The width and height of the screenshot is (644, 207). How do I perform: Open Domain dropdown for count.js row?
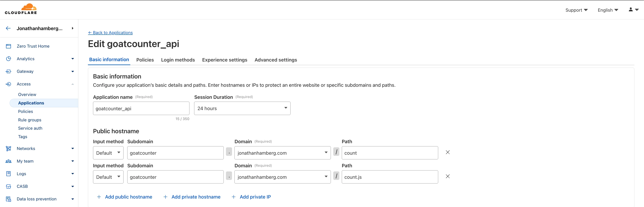point(282,177)
